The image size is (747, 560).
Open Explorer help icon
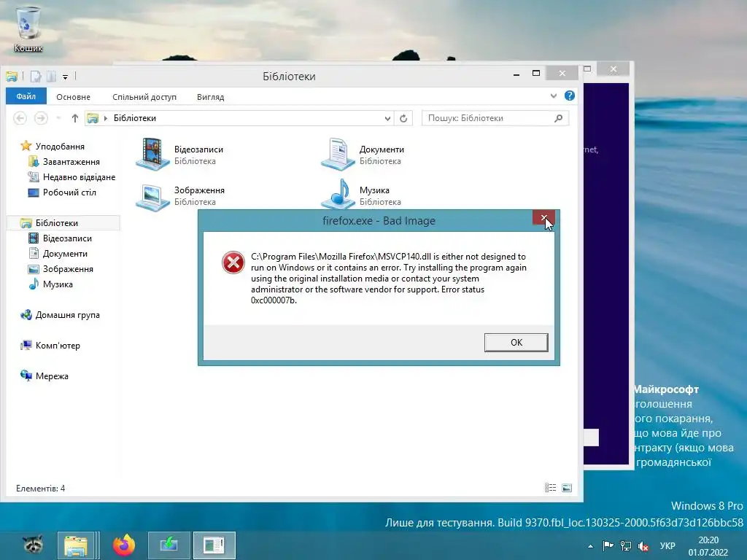pyautogui.click(x=569, y=96)
